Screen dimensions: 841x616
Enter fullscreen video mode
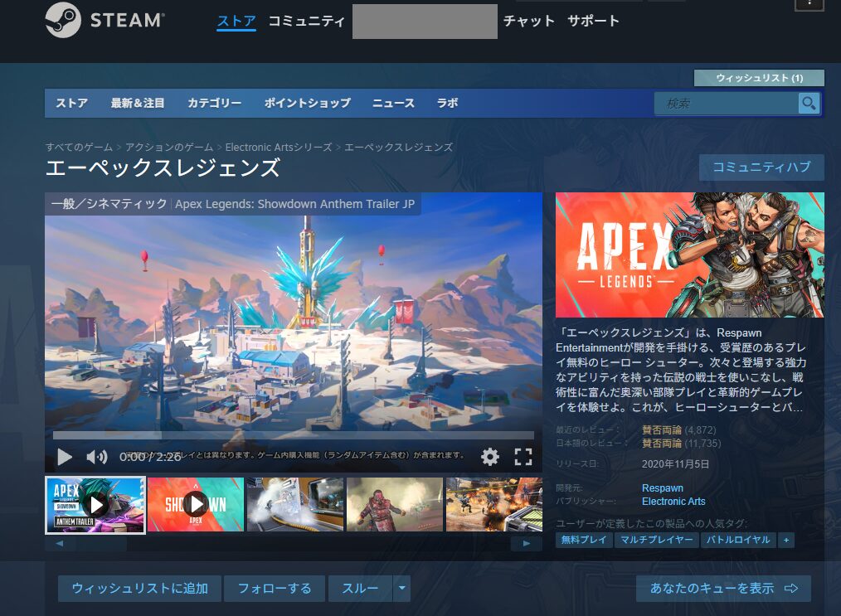[x=523, y=457]
